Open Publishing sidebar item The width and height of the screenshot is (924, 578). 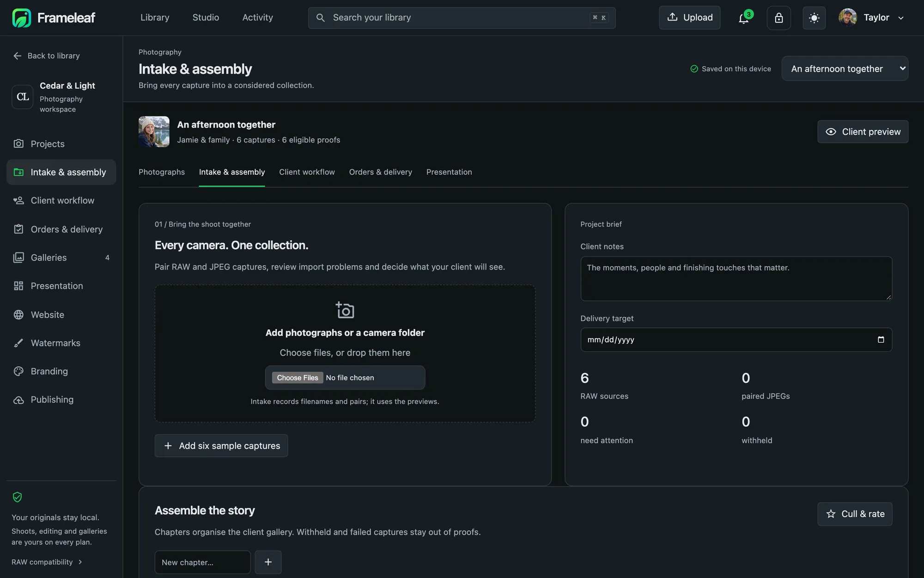[x=61, y=400]
